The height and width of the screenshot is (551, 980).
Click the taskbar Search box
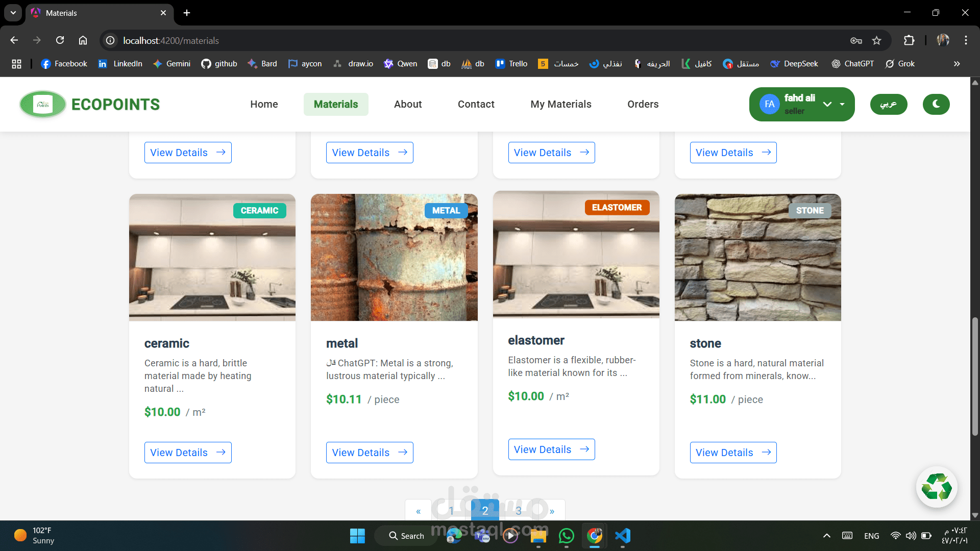click(x=406, y=536)
